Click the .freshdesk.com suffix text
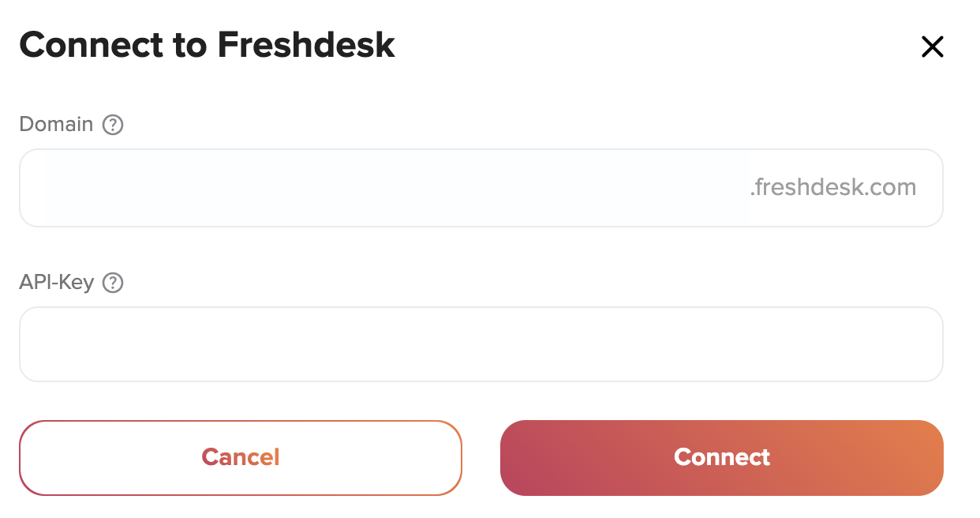The height and width of the screenshot is (518, 980). coord(833,188)
